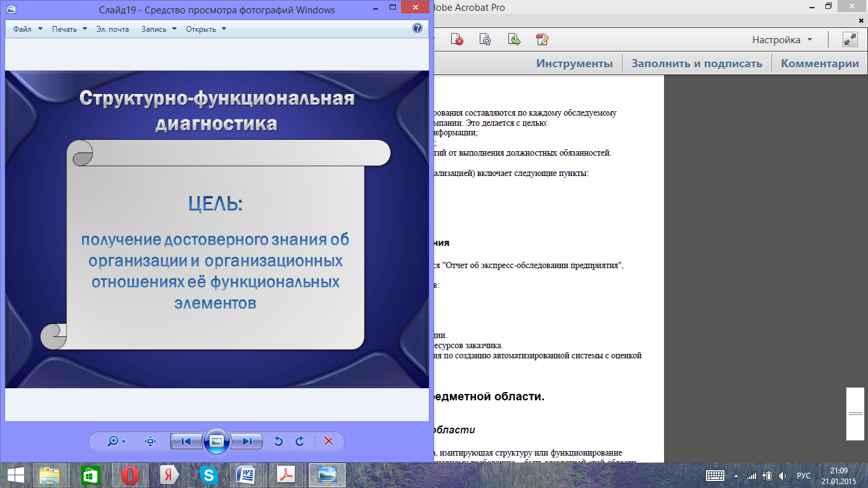Open Skype from the taskbar

click(x=208, y=475)
